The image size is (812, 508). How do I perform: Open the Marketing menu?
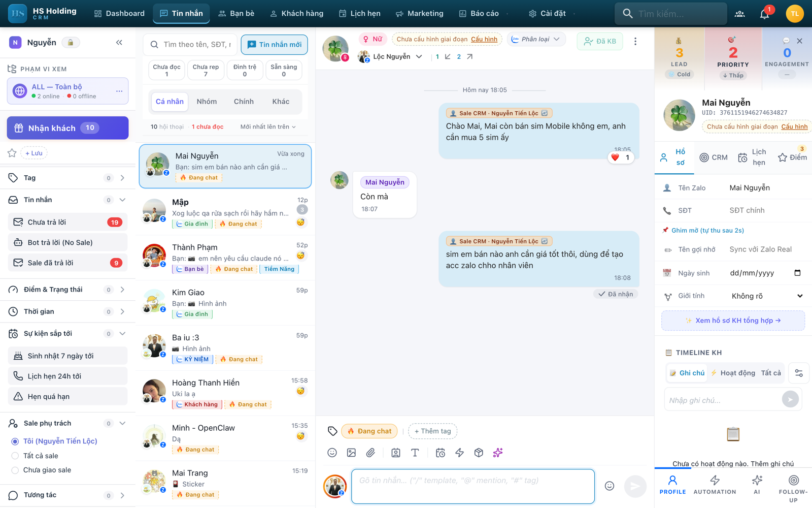point(419,14)
